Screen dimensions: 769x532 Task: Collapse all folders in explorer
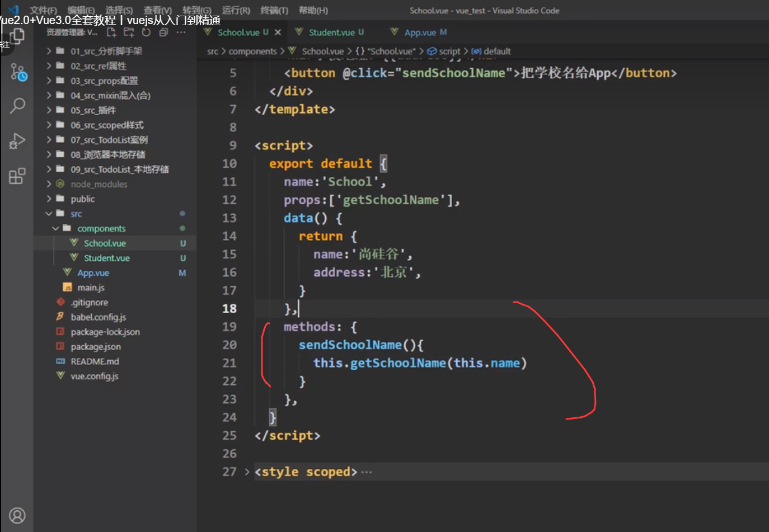(163, 32)
